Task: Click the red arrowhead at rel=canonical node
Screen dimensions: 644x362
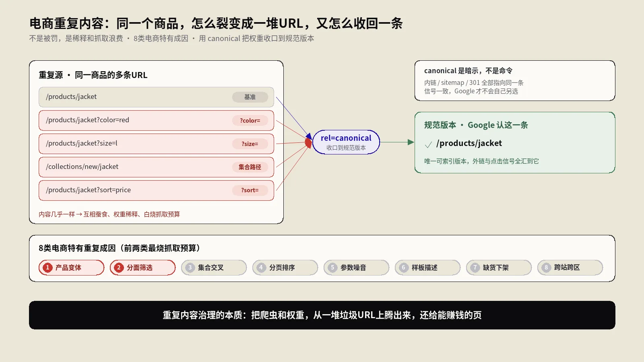Action: click(309, 142)
